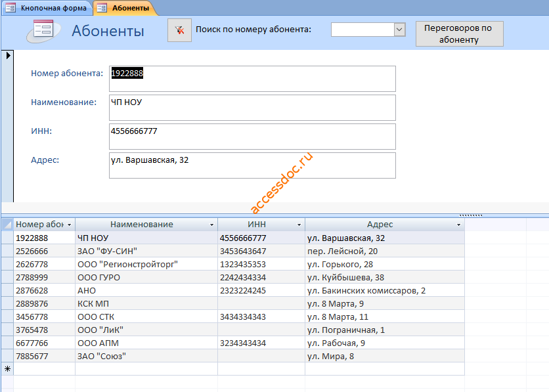This screenshot has width=549, height=392.
Task: Switch to the Абоненты tab
Action: point(125,8)
